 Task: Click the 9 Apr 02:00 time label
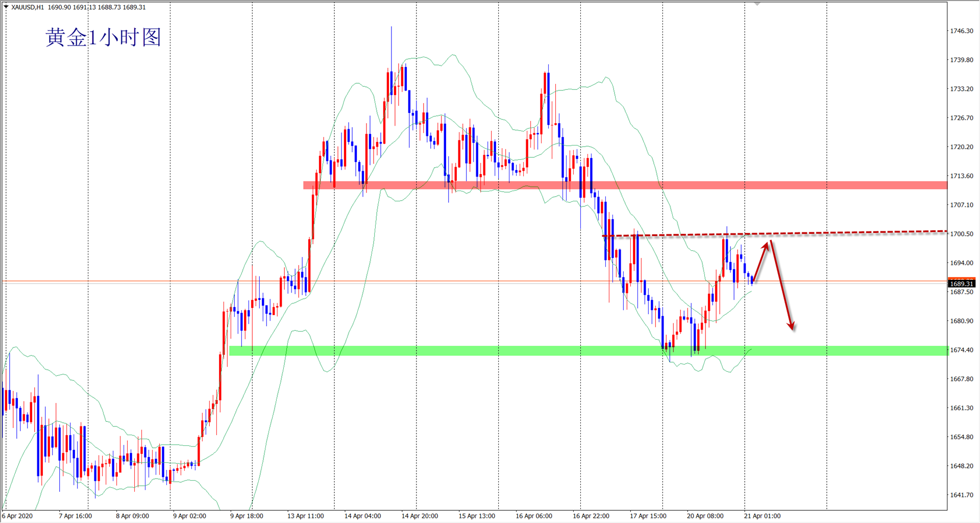click(x=189, y=516)
